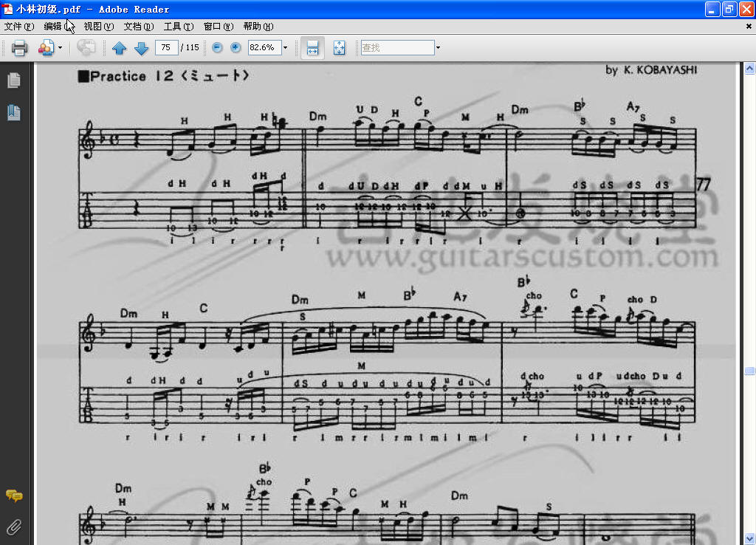Open the Find options dropdown arrow

pyautogui.click(x=438, y=47)
